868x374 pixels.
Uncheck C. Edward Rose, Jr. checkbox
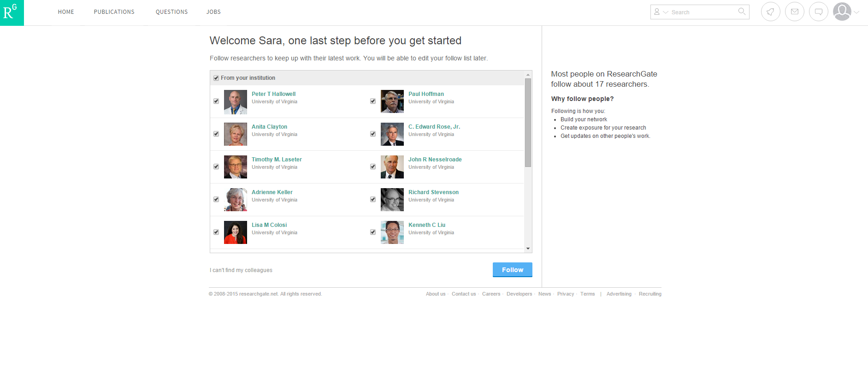pyautogui.click(x=373, y=134)
